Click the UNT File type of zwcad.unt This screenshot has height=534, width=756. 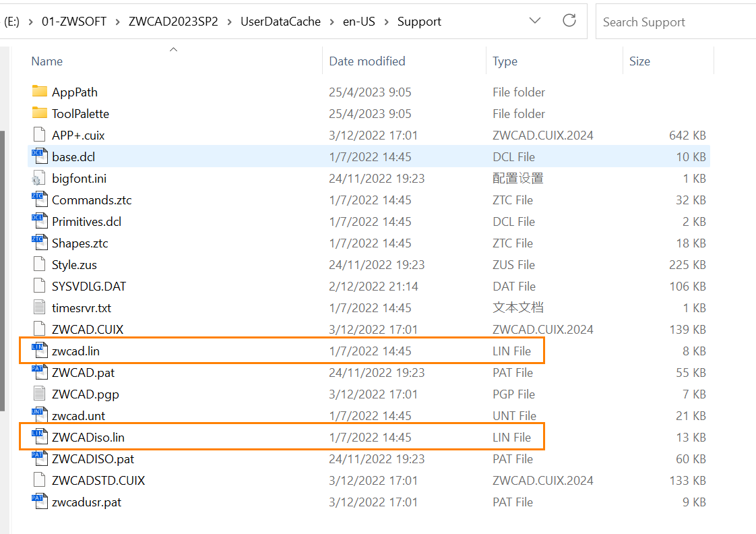point(514,416)
